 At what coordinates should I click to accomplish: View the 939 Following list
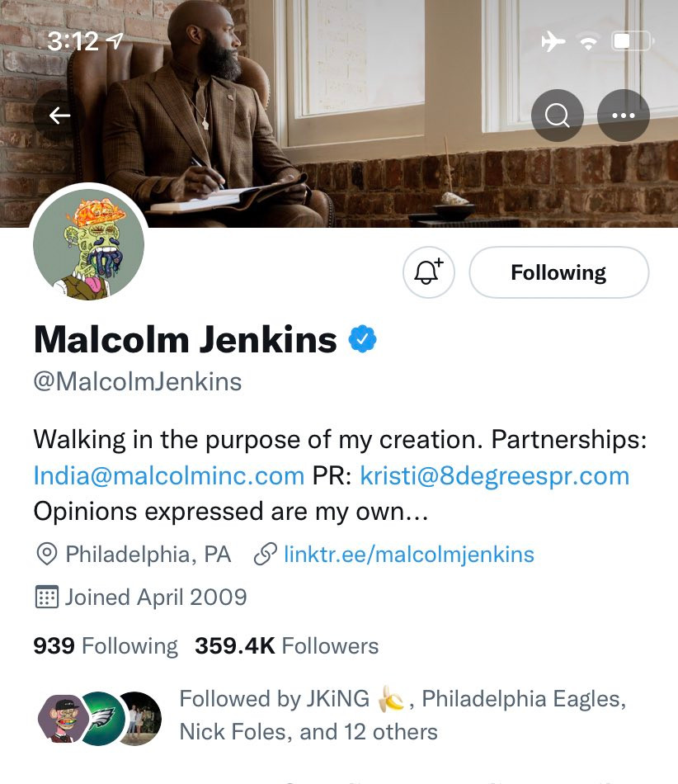point(106,645)
